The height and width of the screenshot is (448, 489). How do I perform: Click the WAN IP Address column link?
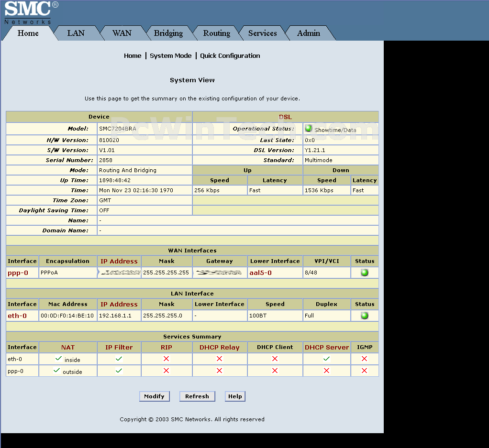(119, 262)
